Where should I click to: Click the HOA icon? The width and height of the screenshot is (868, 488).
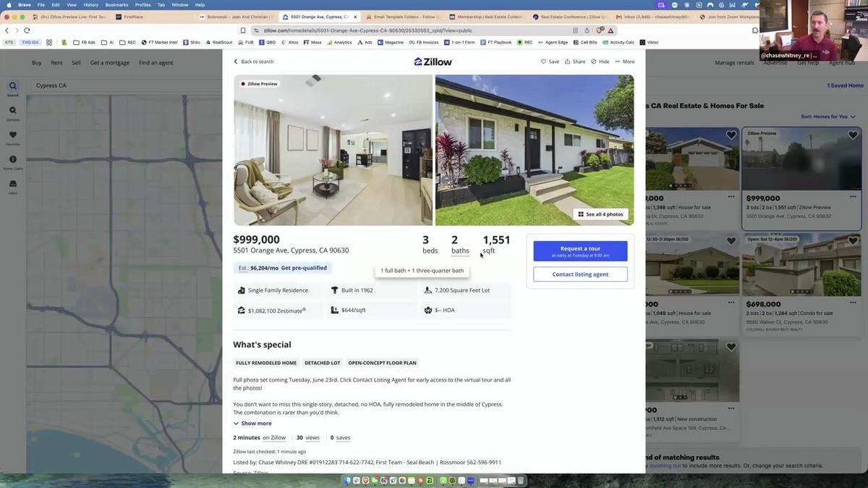click(428, 310)
